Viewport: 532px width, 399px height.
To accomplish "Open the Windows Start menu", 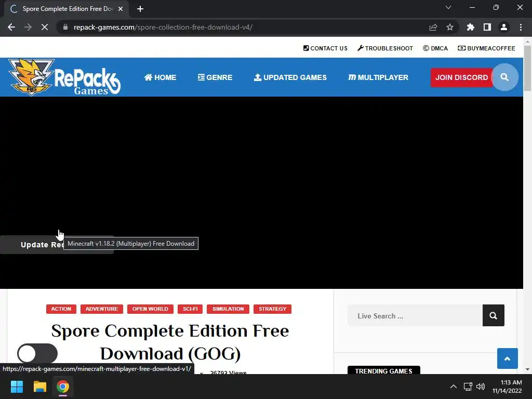I will click(17, 387).
